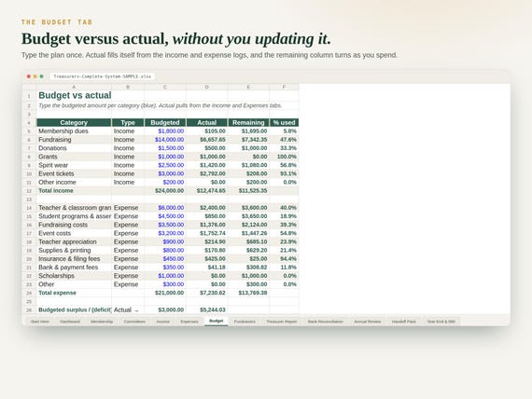532x399 pixels.
Task: Open the Income sheet tab
Action: pos(162,322)
